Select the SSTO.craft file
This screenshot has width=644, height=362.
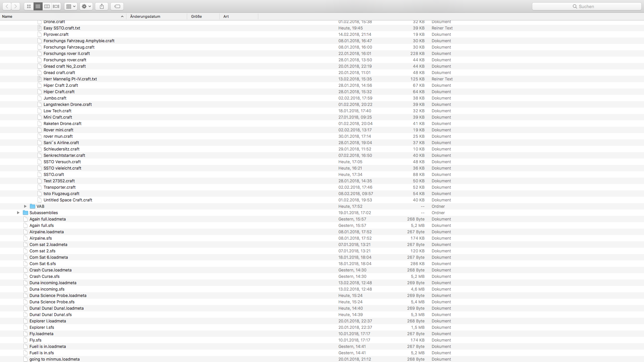[x=54, y=175]
